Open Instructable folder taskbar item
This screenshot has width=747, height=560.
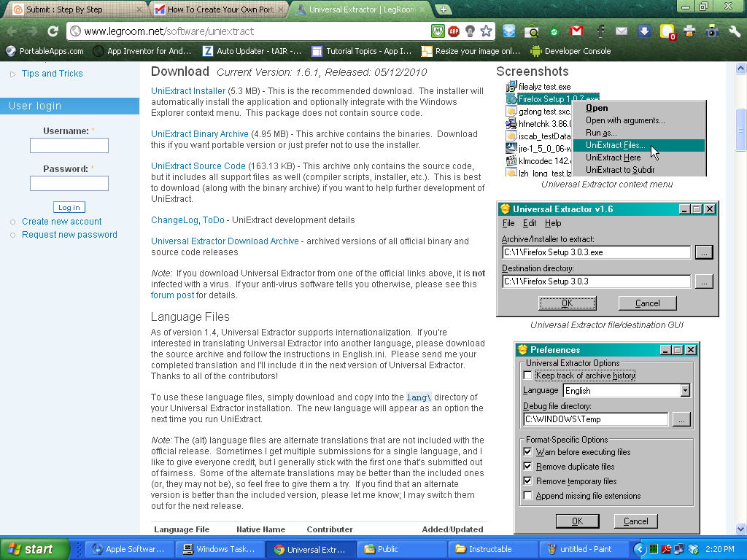point(492,549)
